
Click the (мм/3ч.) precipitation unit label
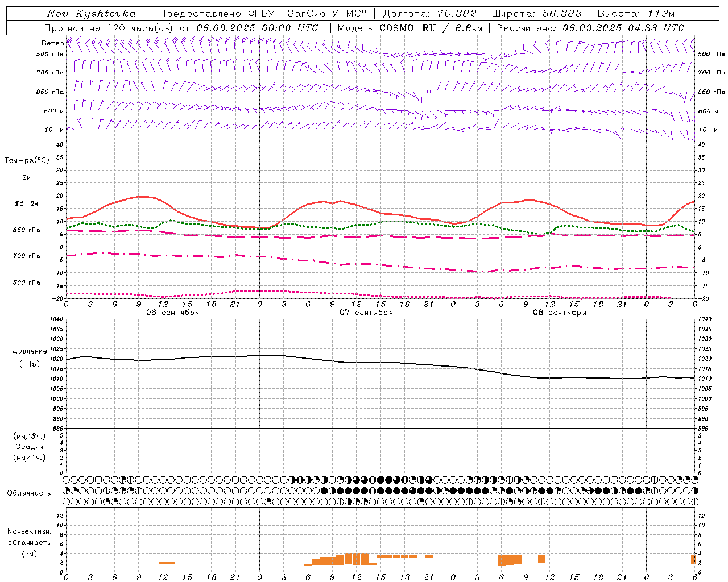coord(30,436)
